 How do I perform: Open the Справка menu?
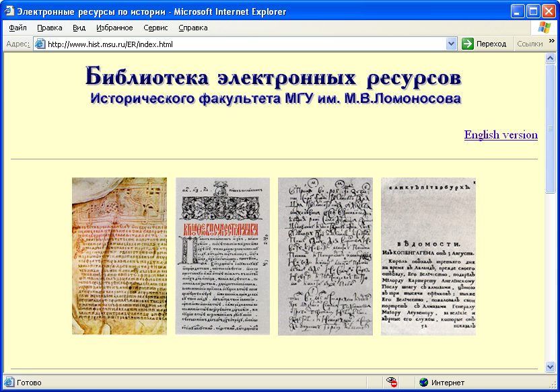click(x=193, y=28)
